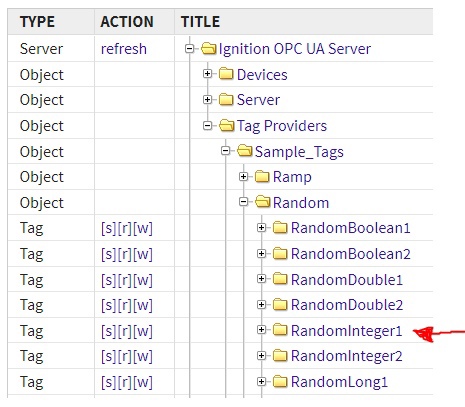The image size is (465, 407).
Task: Click the Devices folder icon
Action: [226, 74]
